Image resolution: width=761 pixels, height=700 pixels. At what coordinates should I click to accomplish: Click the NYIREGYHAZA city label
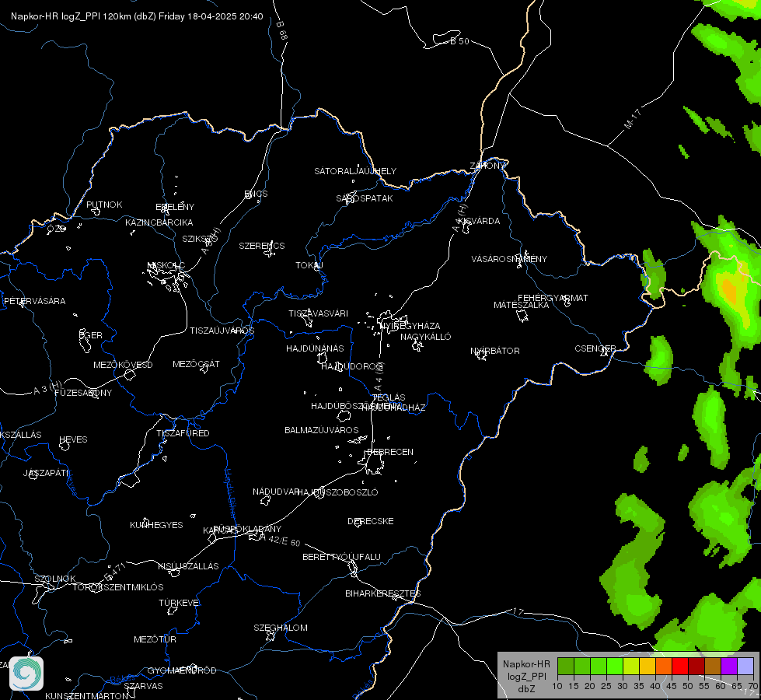pyautogui.click(x=410, y=326)
